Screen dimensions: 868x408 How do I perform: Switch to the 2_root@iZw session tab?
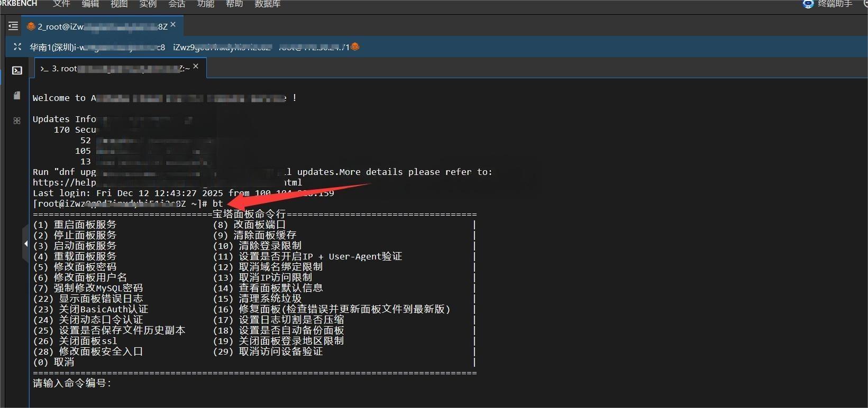click(x=102, y=26)
